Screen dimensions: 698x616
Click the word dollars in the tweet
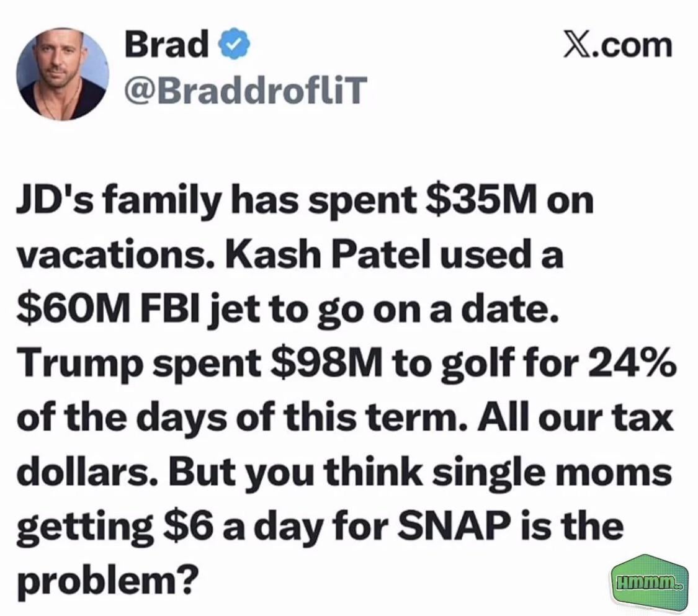(81, 472)
